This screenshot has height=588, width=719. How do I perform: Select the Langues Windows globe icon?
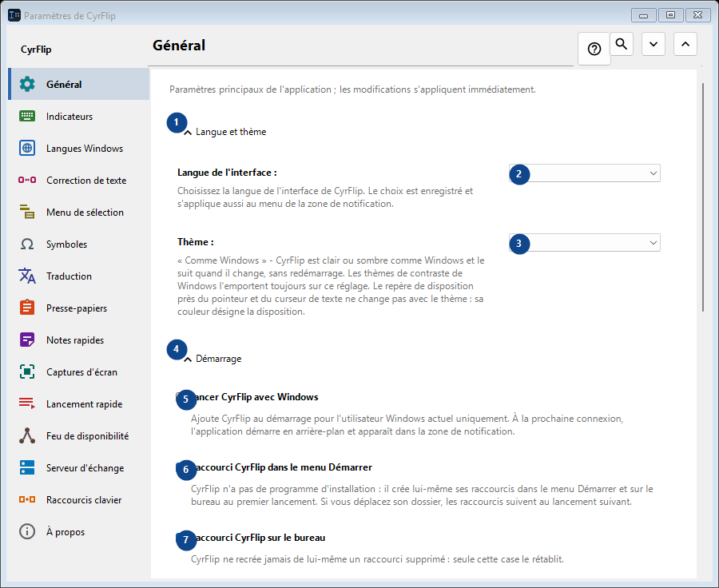click(x=27, y=148)
